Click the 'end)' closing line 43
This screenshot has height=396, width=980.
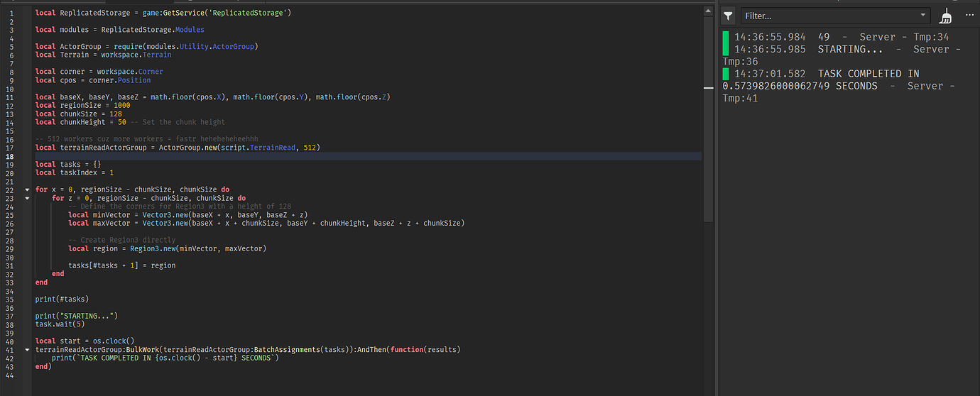click(x=43, y=366)
